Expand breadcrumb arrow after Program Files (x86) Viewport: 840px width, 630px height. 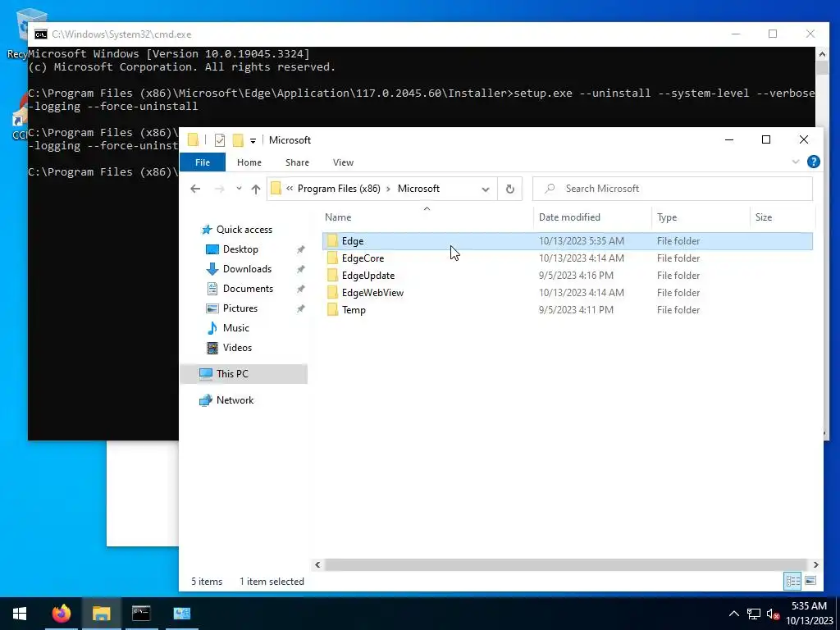point(388,189)
